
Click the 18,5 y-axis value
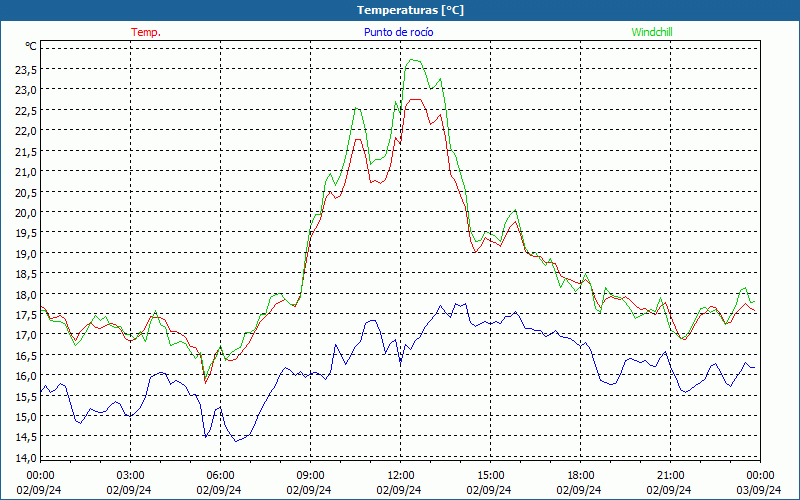coord(26,274)
